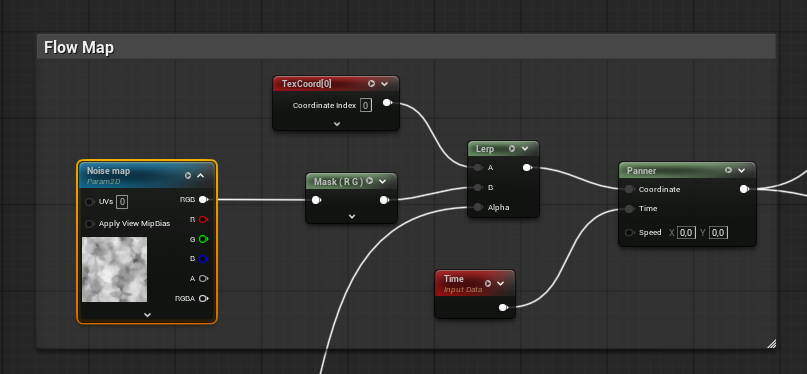807x374 pixels.
Task: Click the Apply View MipBias input pin
Action: (x=90, y=223)
